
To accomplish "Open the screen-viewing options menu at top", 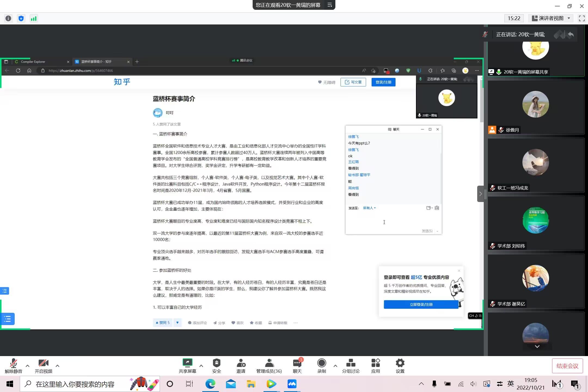I will point(330,5).
